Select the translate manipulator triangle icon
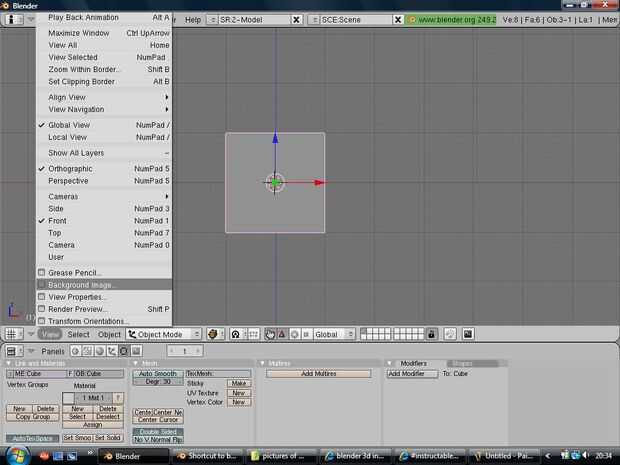620x465 pixels. click(x=282, y=335)
